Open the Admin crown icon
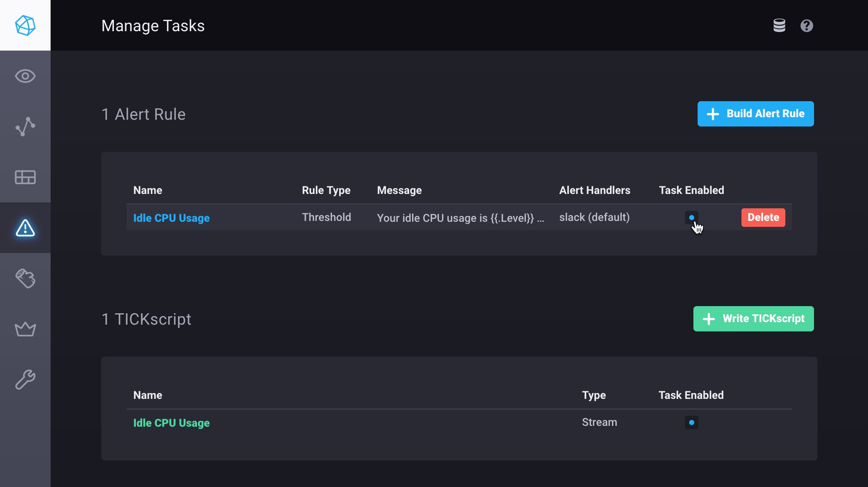Image resolution: width=868 pixels, height=487 pixels. click(x=25, y=329)
